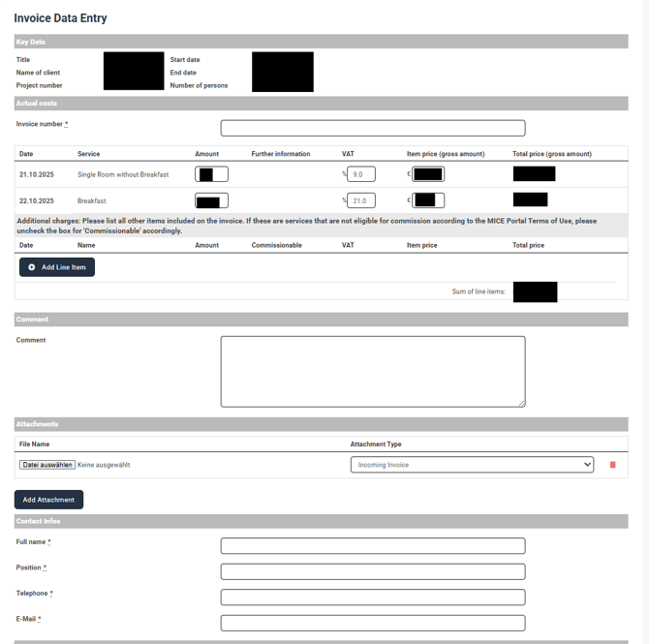The width and height of the screenshot is (649, 644).
Task: Click the Datei auswählen file chooser button
Action: point(46,465)
